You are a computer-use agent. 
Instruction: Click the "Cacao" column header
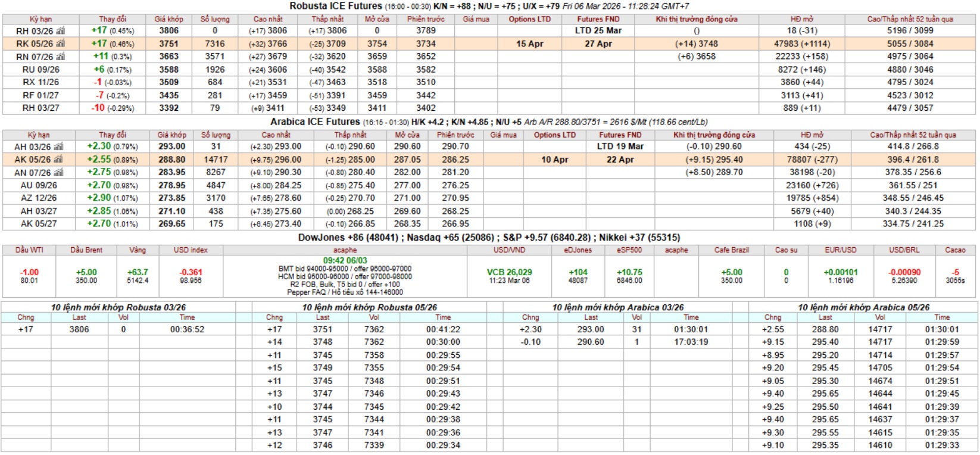tap(955, 250)
